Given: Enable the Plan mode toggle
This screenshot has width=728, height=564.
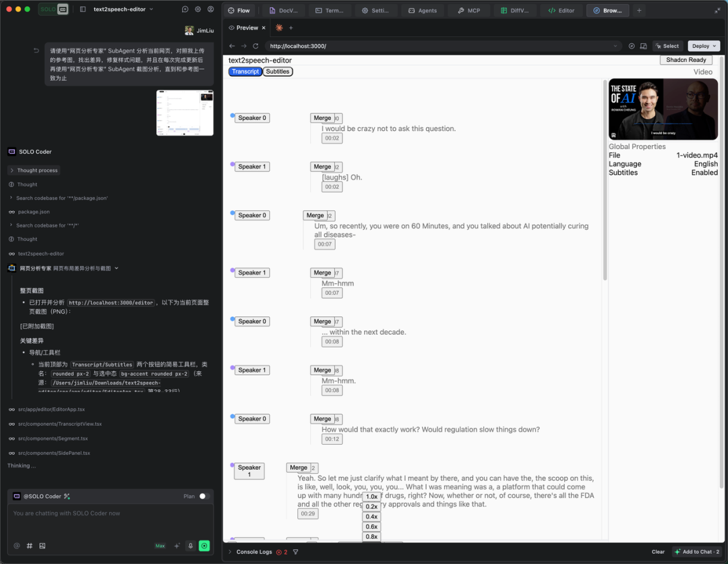Looking at the screenshot, I should (x=204, y=497).
